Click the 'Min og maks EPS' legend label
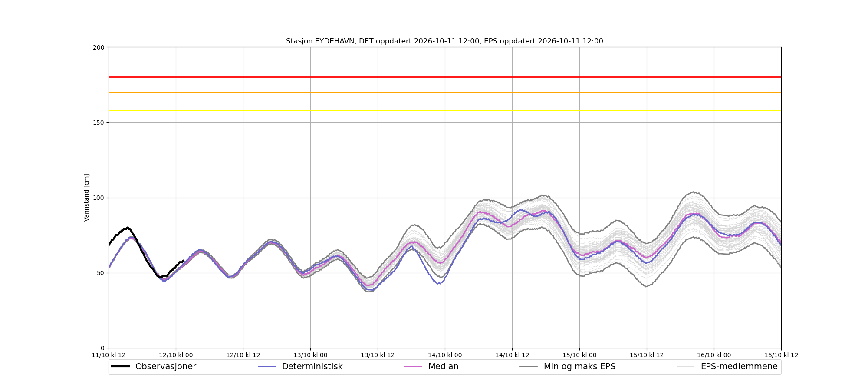Viewport: 868px width, 391px height. click(x=580, y=367)
